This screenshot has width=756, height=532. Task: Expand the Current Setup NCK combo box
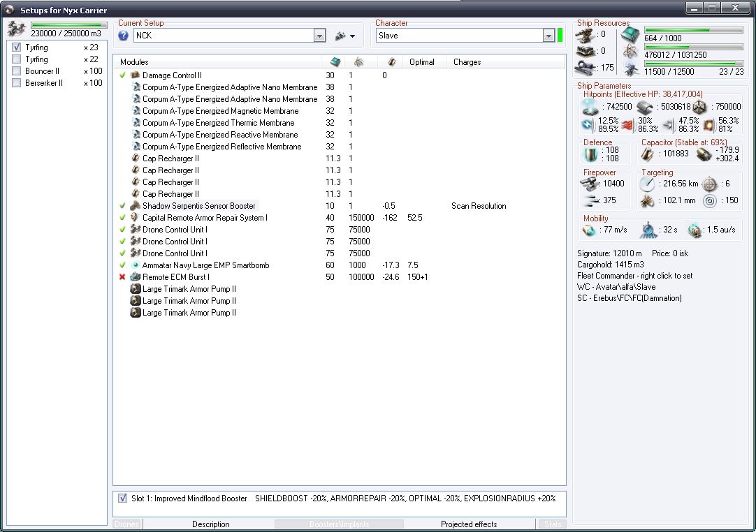[320, 36]
